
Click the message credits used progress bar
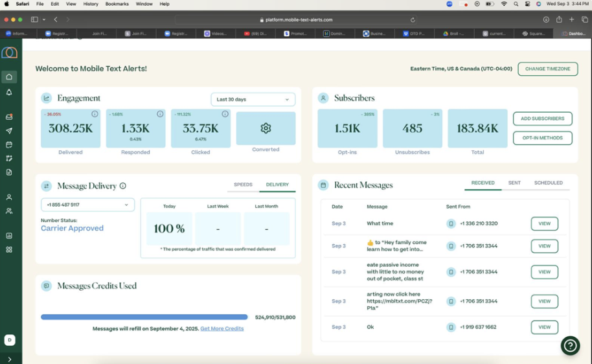click(x=144, y=317)
